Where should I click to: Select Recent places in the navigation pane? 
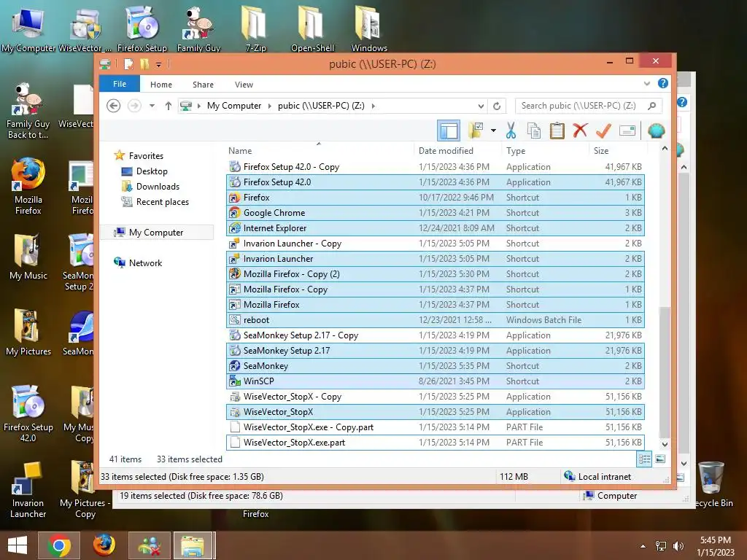tap(163, 202)
